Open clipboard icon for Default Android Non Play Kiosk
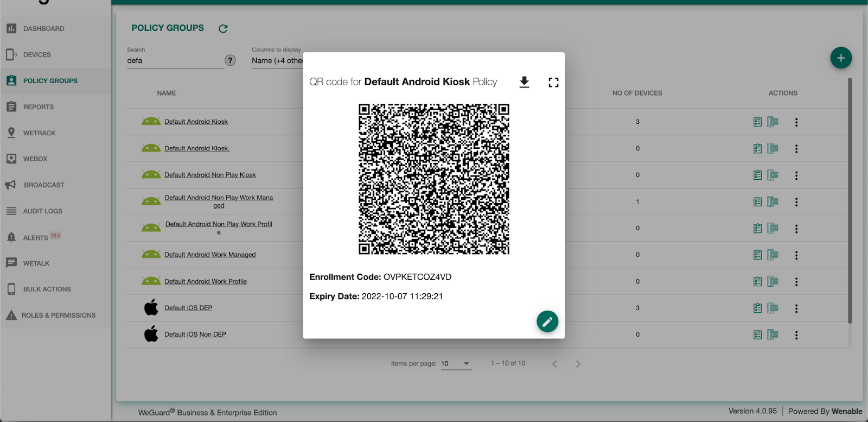This screenshot has height=422, width=868. pyautogui.click(x=758, y=175)
